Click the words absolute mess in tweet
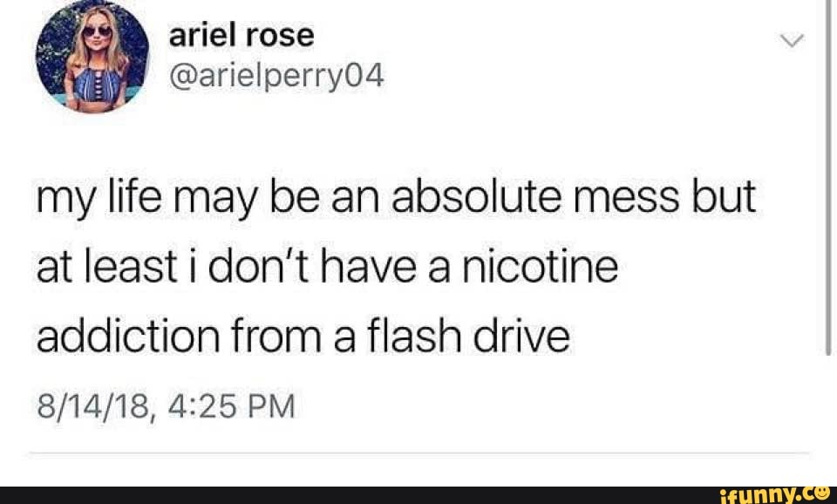This screenshot has width=837, height=504. coord(536,197)
